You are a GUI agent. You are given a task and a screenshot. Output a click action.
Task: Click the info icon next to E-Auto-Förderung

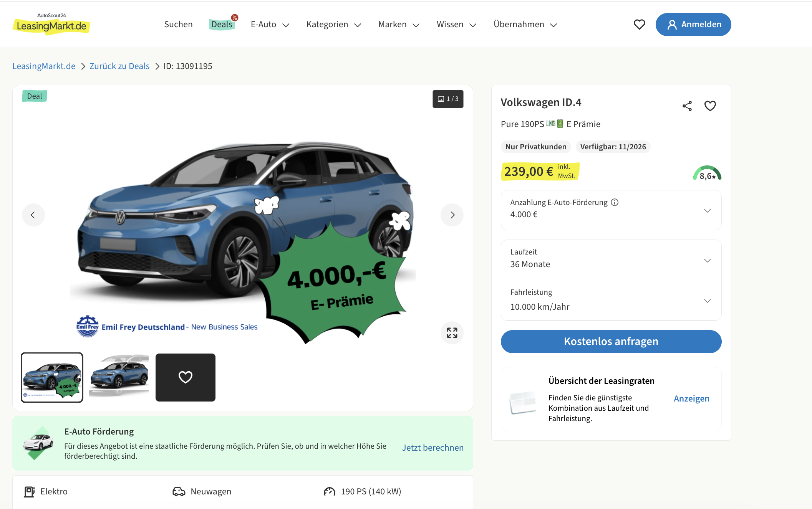[615, 202]
